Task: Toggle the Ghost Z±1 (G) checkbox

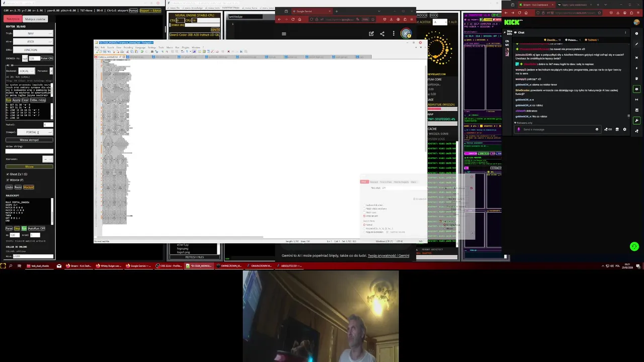Action: (8, 174)
